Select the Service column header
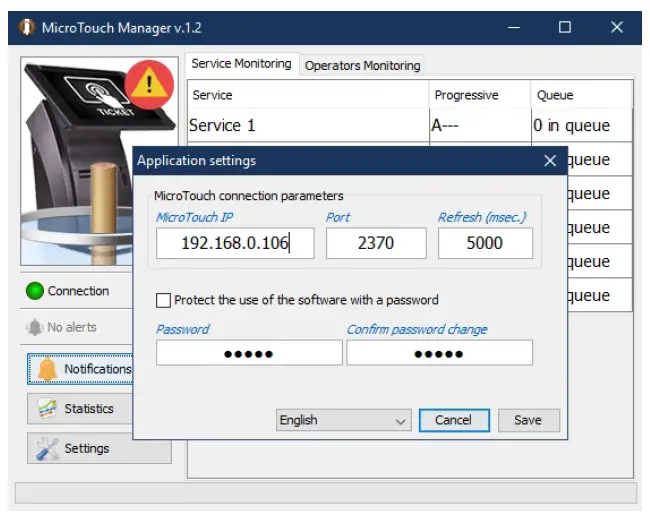650x519 pixels. [x=308, y=95]
